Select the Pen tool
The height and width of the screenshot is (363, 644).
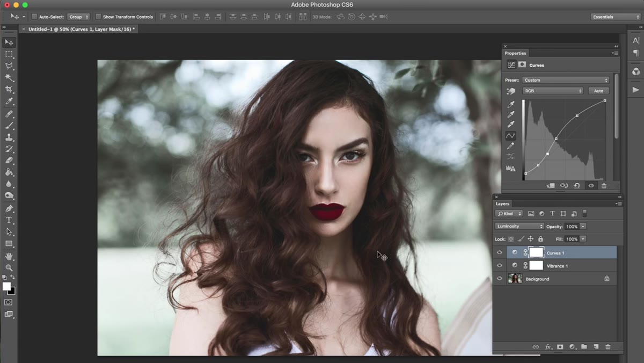pos(9,208)
